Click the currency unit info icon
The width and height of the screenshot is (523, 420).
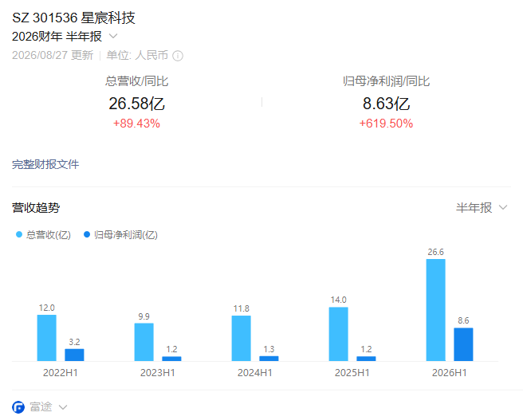(178, 56)
